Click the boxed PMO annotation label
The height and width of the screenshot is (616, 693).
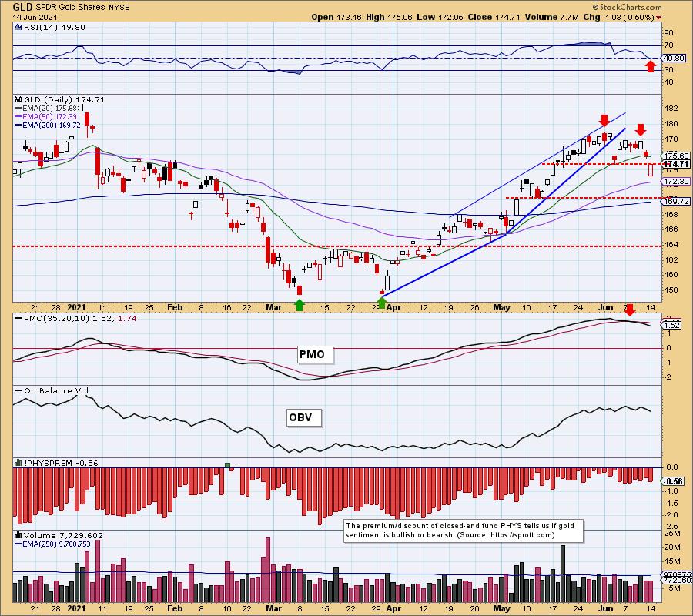point(314,354)
